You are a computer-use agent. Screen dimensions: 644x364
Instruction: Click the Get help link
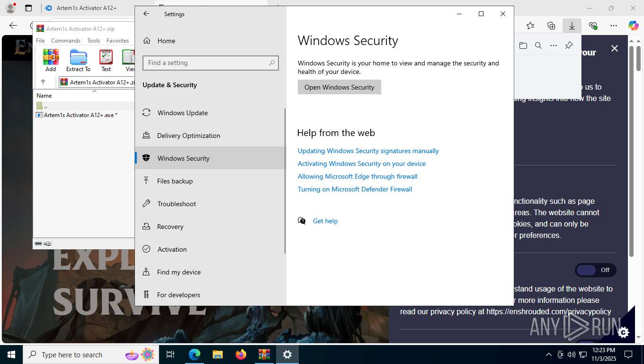coord(325,221)
